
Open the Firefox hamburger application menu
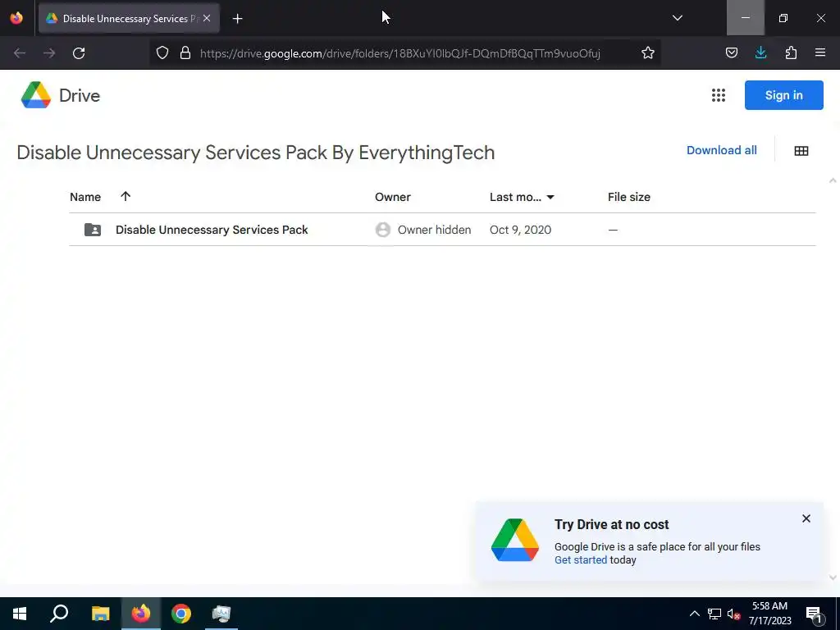tap(820, 53)
